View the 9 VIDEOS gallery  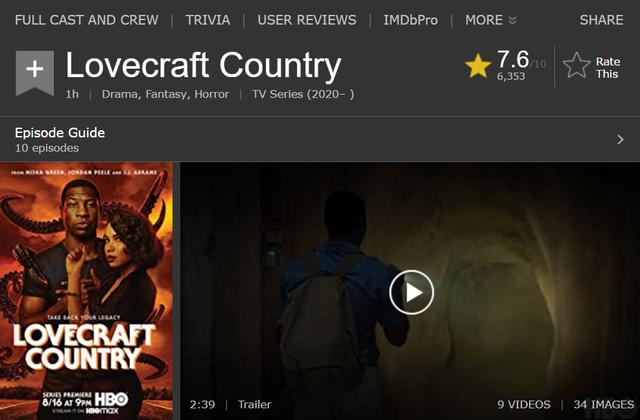pyautogui.click(x=524, y=404)
